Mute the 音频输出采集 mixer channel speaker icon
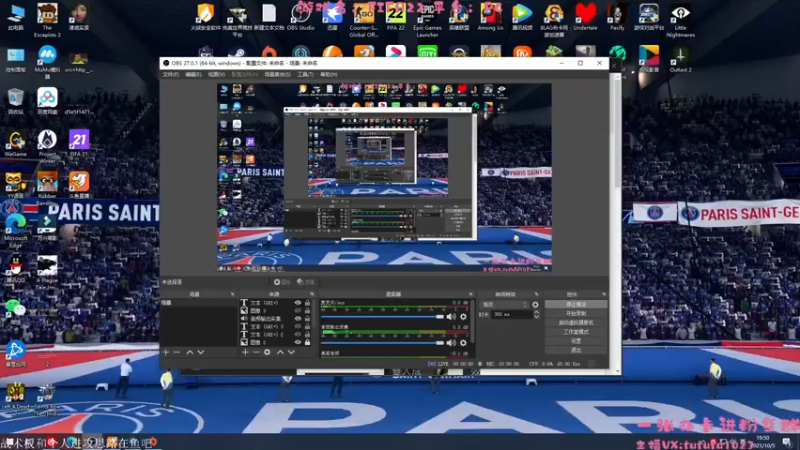 pyautogui.click(x=452, y=343)
